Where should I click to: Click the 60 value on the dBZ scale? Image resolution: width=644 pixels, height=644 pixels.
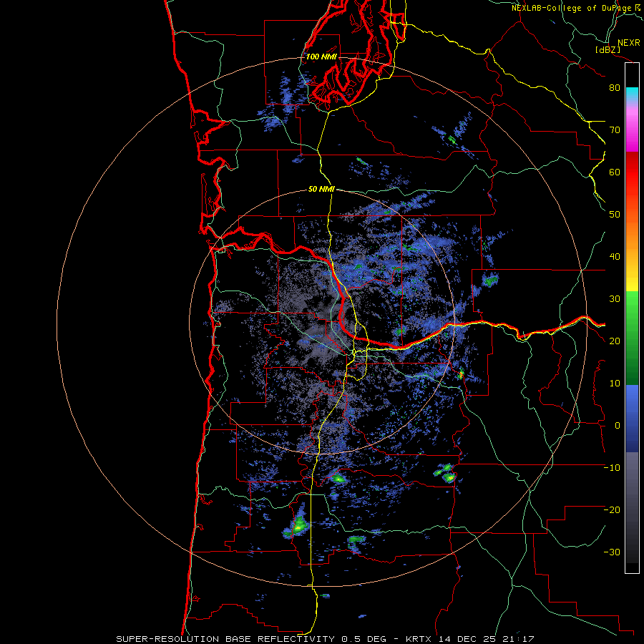pyautogui.click(x=615, y=172)
